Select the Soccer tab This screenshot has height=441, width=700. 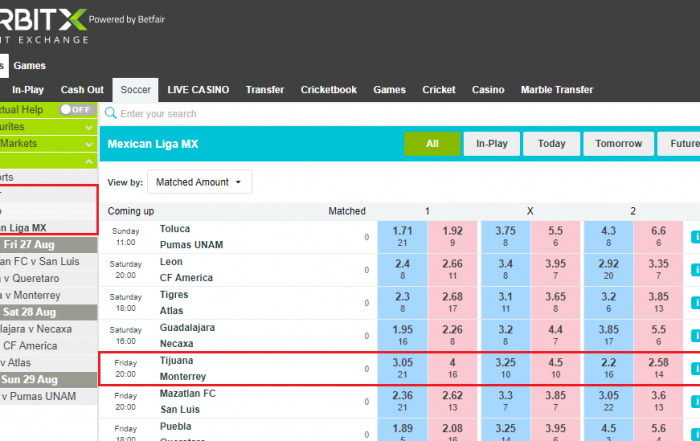135,90
